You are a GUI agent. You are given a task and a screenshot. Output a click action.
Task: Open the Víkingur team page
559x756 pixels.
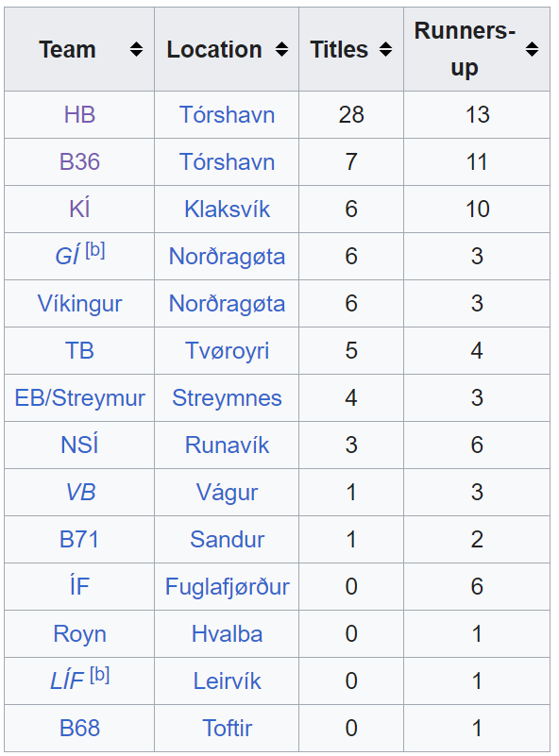click(x=79, y=304)
